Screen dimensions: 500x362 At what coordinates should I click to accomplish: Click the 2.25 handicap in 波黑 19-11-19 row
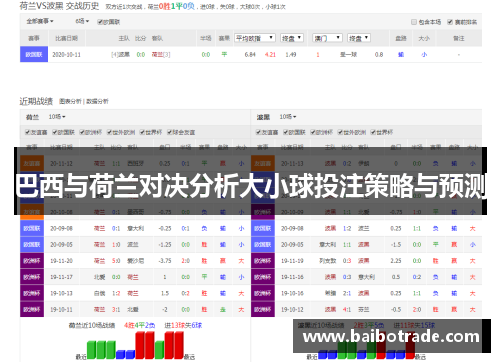(x=396, y=261)
